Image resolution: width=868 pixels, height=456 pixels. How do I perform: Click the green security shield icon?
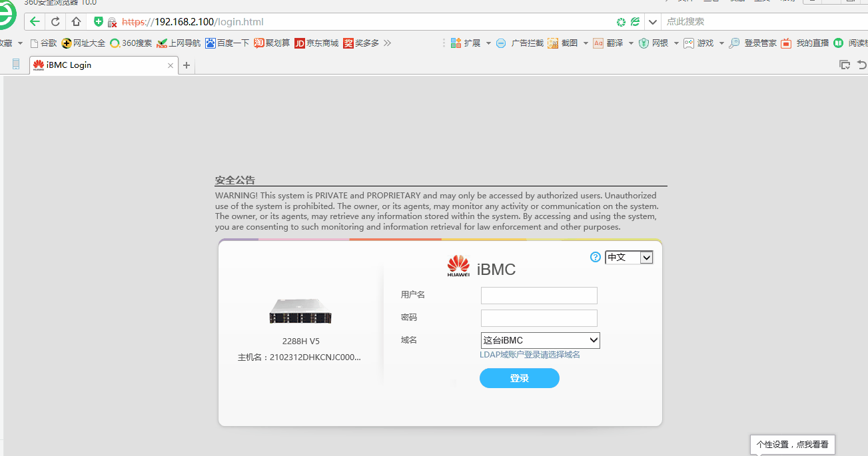click(99, 22)
